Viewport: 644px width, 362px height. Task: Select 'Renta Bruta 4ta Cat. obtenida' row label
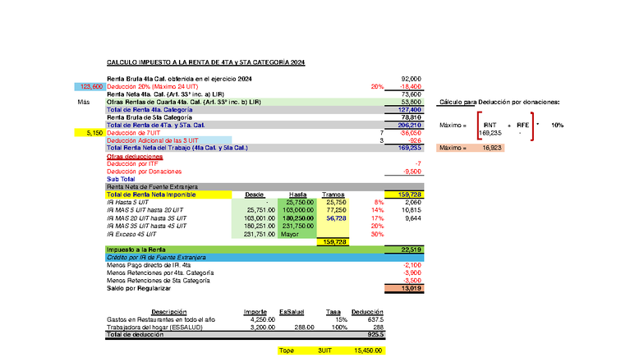pos(179,79)
